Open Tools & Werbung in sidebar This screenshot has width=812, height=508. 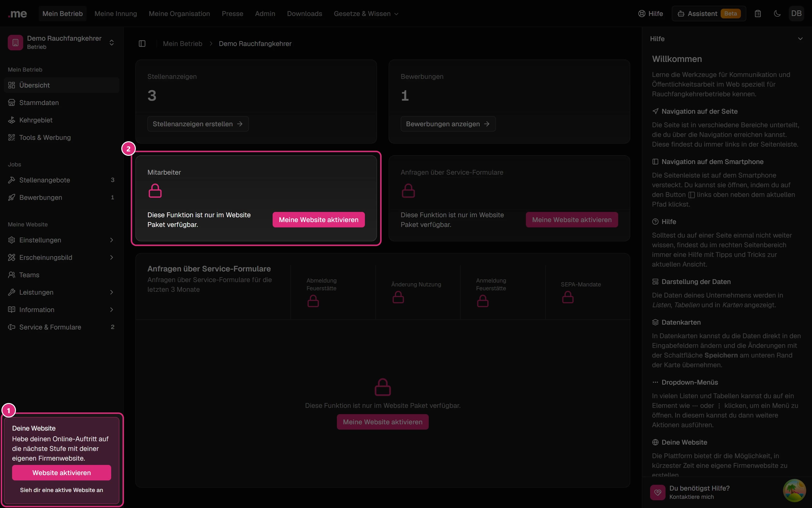[x=62, y=138]
